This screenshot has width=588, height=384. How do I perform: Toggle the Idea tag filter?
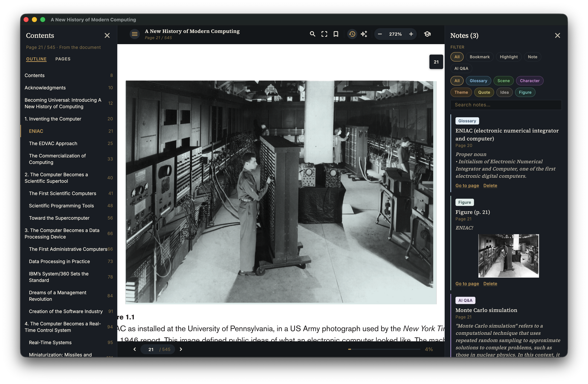[x=504, y=92]
